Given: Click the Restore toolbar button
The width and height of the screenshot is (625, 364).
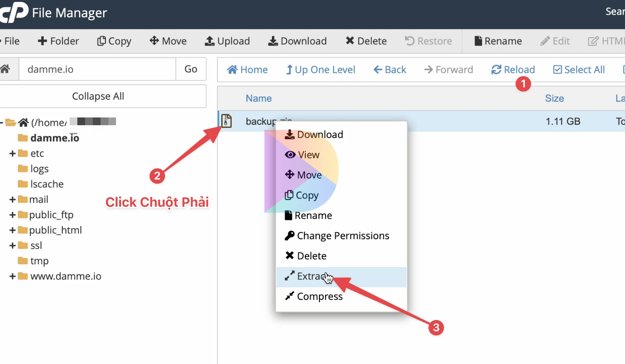Looking at the screenshot, I should pos(429,41).
